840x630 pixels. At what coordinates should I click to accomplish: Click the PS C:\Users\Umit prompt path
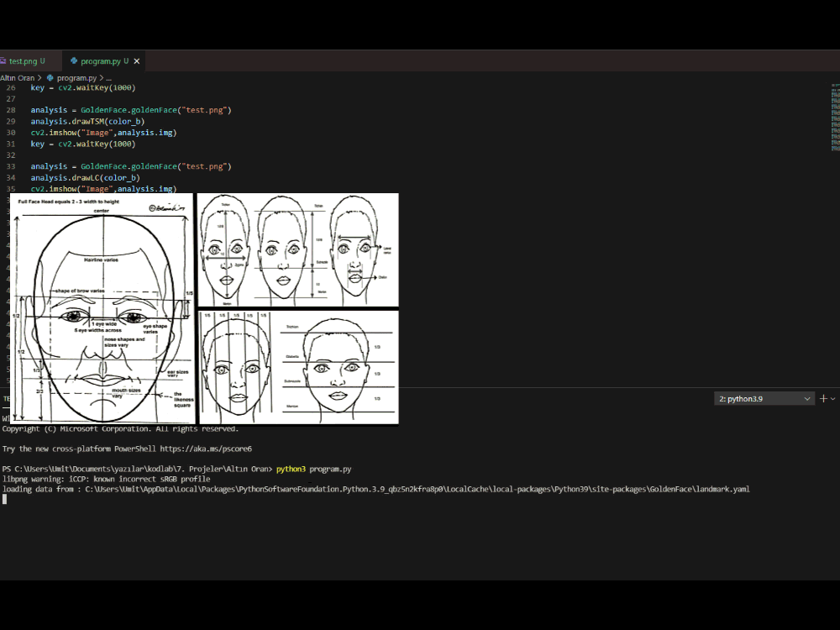pyautogui.click(x=137, y=469)
